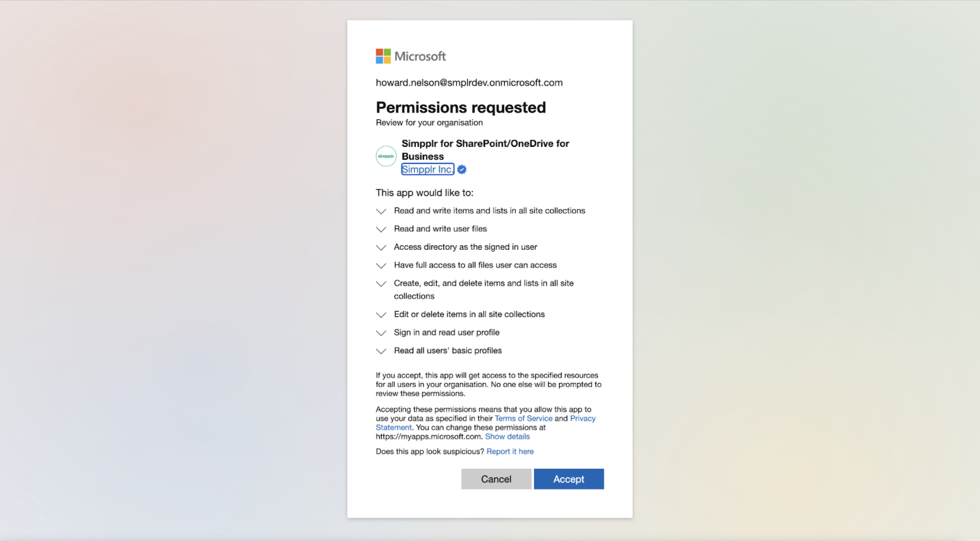The width and height of the screenshot is (980, 541).
Task: Click the Show details link
Action: coord(507,436)
